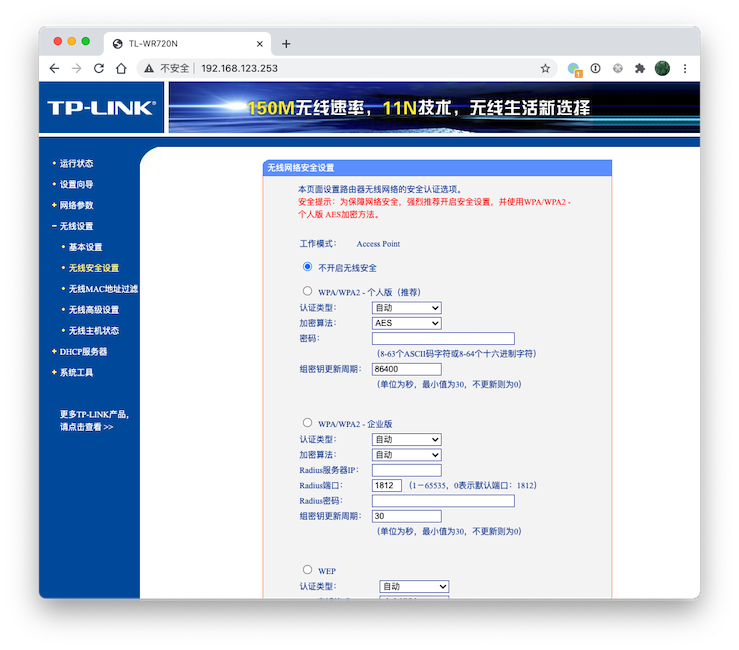Open a new browser tab with plus icon
The height and width of the screenshot is (650, 739).
286,44
